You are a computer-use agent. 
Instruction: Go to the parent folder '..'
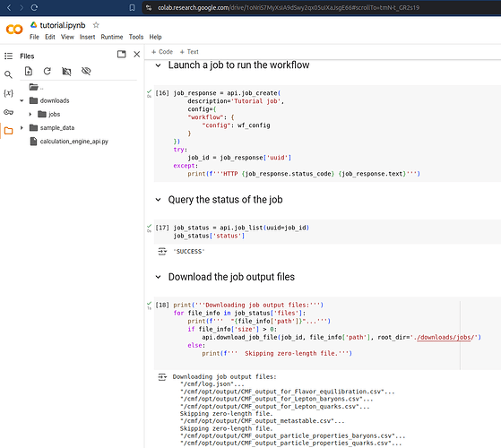(36, 87)
